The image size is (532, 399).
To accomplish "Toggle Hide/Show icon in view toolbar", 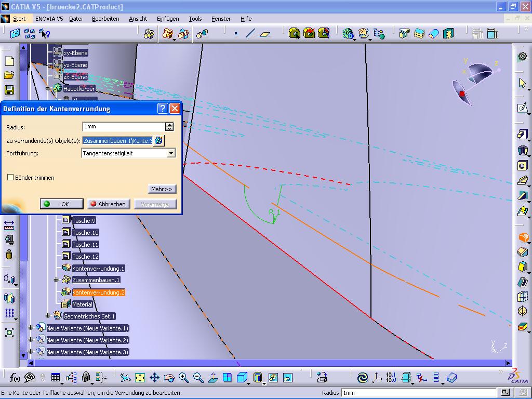I will (x=273, y=377).
